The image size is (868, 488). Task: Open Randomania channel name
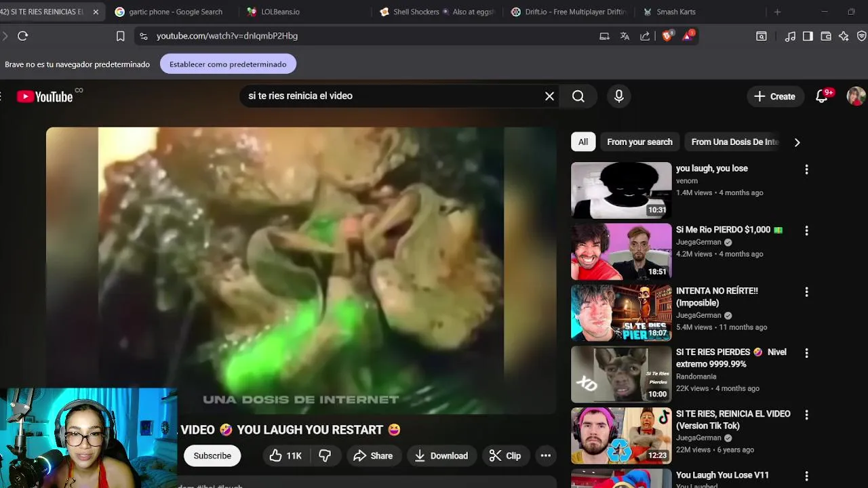pyautogui.click(x=696, y=376)
